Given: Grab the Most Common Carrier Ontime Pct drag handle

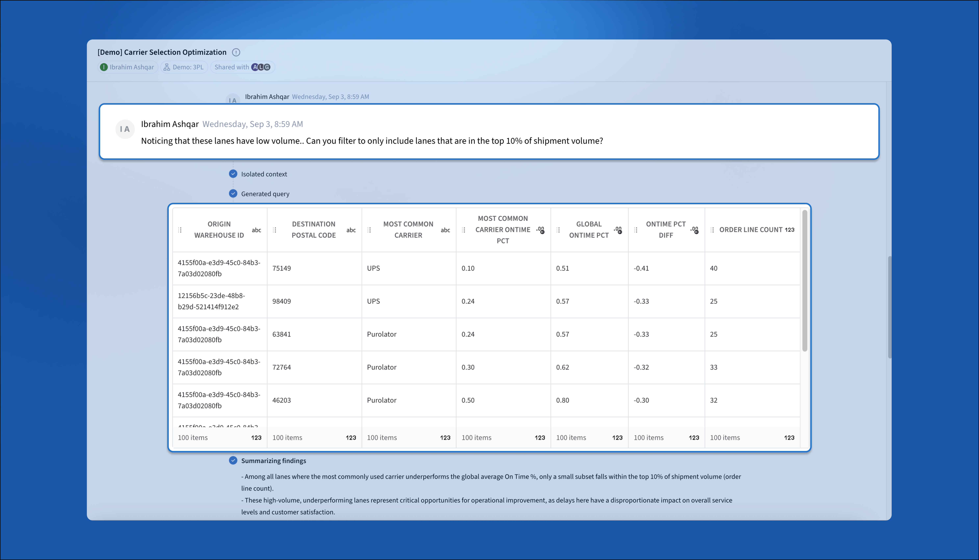Looking at the screenshot, I should (x=464, y=230).
